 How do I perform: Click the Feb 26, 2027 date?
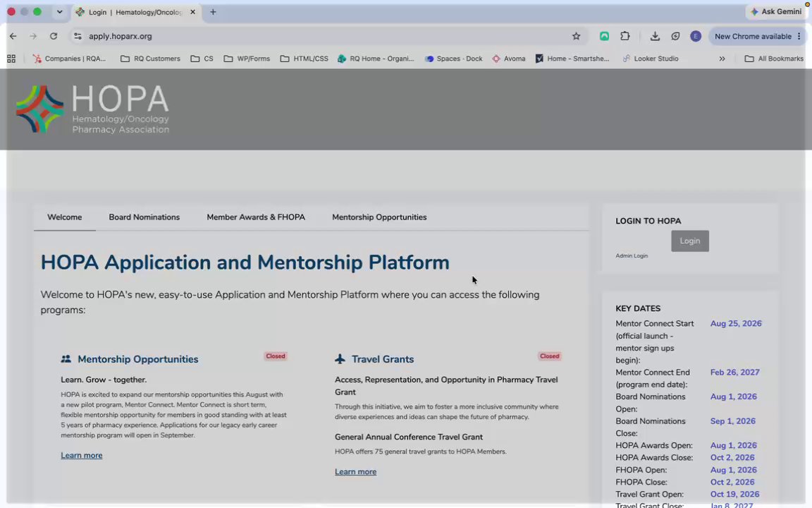[735, 373]
